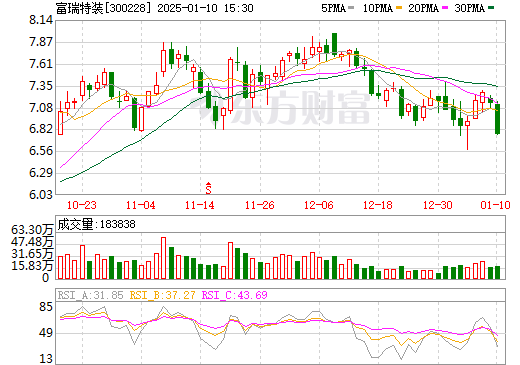Click the green 30PMA legend swatch
Image resolution: width=520 pixels, height=365 pixels.
[x=491, y=8]
